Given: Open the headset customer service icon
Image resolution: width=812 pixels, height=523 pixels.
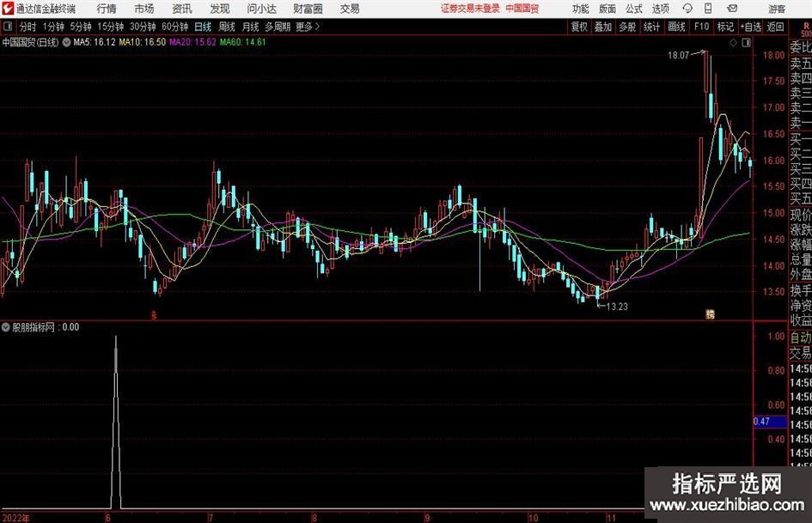Looking at the screenshot, I should [687, 9].
